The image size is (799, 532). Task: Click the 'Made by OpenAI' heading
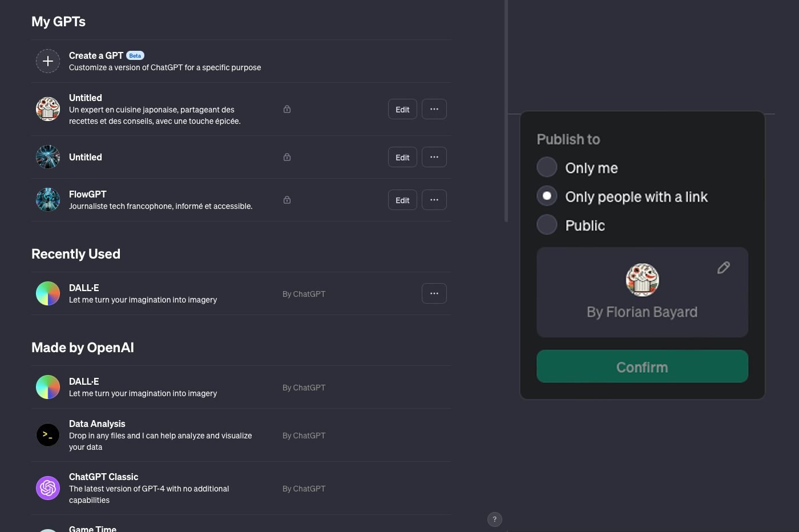click(83, 348)
